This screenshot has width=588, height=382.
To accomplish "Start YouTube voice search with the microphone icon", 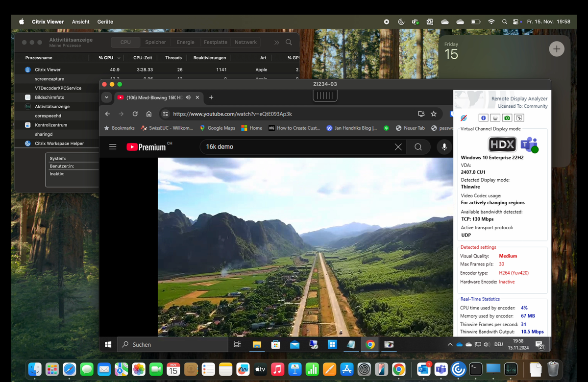I will point(443,147).
